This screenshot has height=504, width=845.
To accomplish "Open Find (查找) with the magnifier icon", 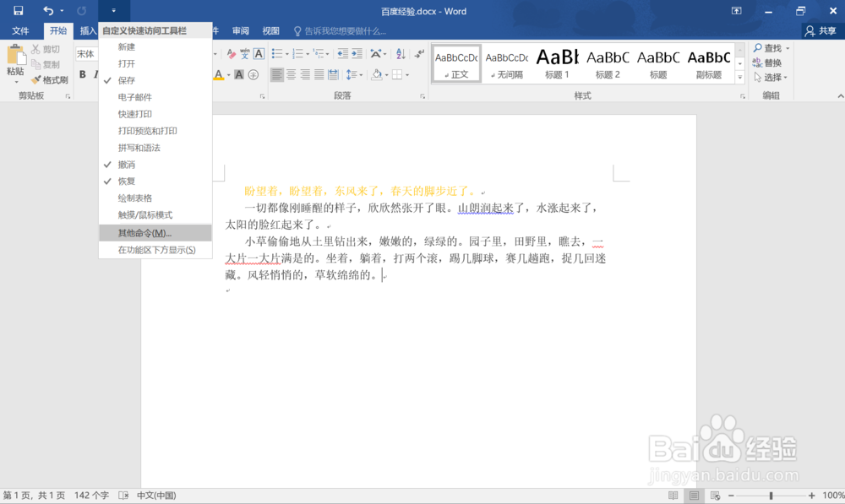I will click(x=757, y=47).
